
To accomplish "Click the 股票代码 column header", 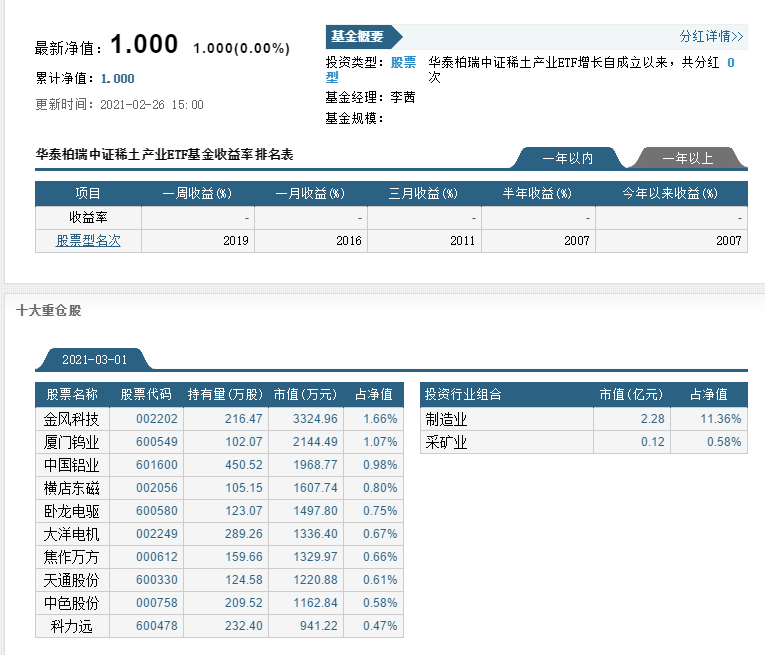I will pyautogui.click(x=146, y=394).
